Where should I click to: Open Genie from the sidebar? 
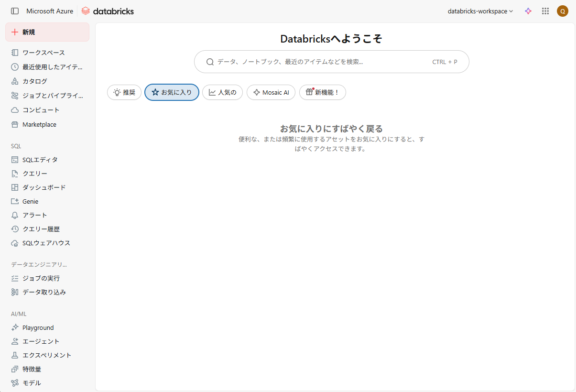point(30,201)
